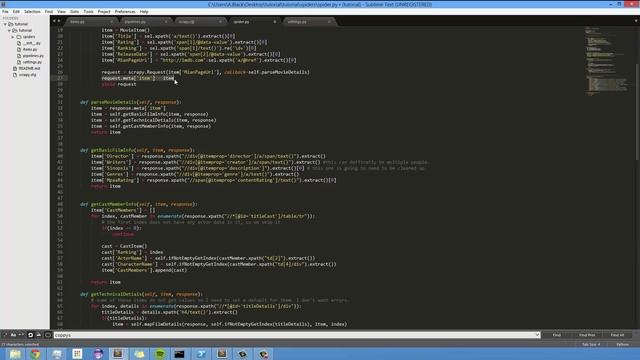Open the View menu
The image size is (640, 360).
coord(61,11)
